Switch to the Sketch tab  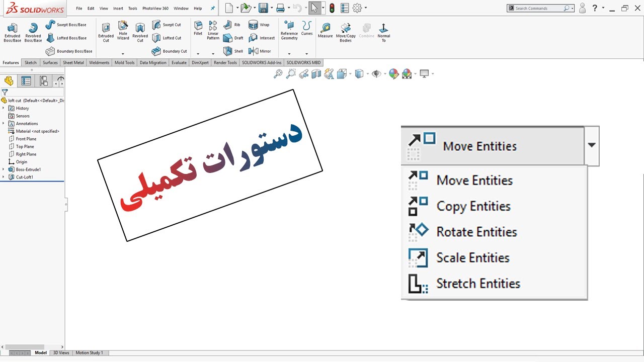point(31,63)
